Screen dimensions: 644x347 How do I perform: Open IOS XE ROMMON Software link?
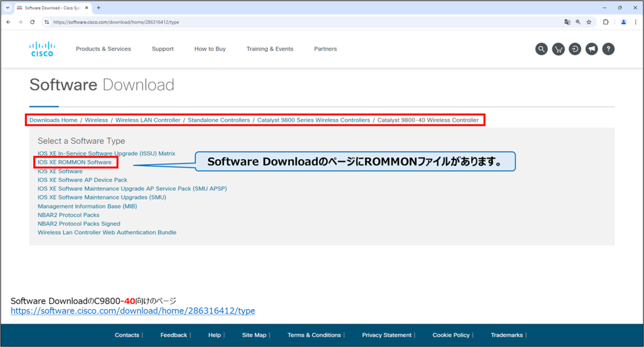click(75, 162)
